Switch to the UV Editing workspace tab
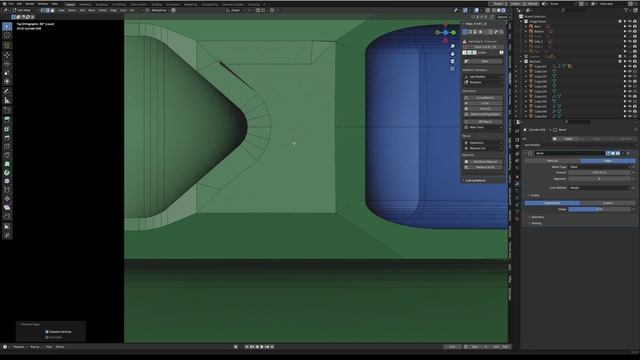 point(119,4)
